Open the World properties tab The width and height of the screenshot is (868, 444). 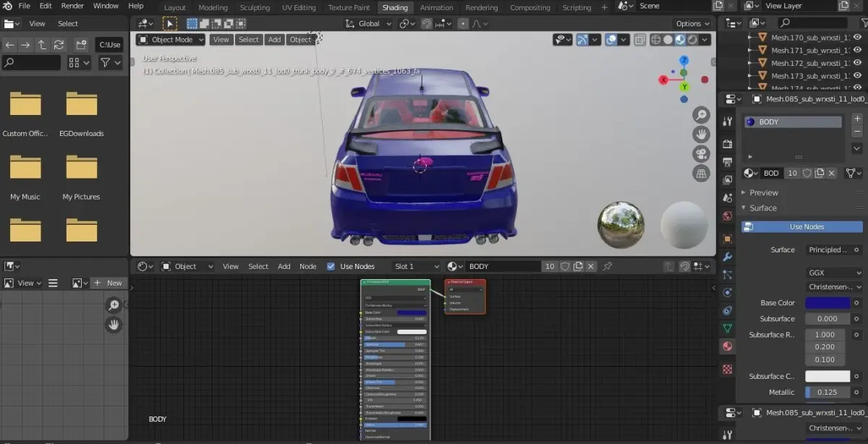728,216
